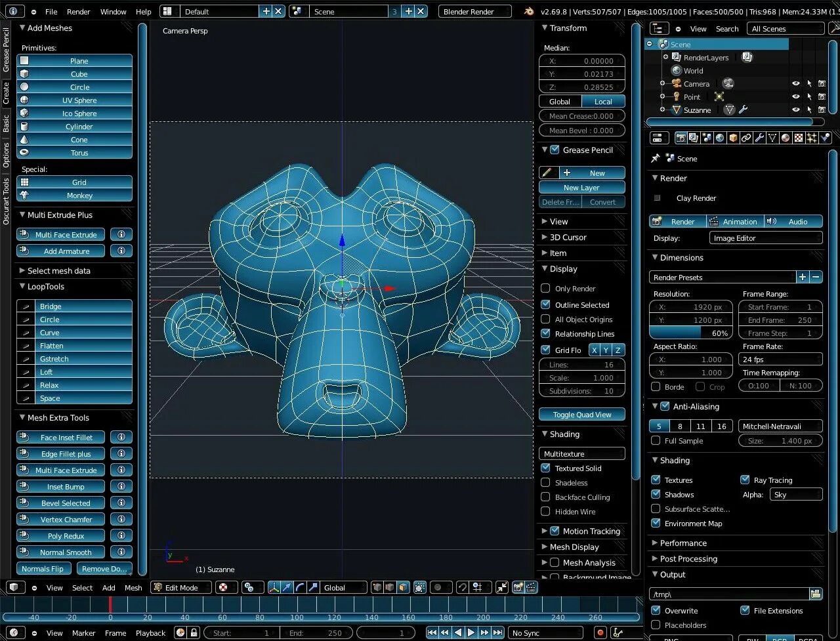Image resolution: width=840 pixels, height=641 pixels.
Task: Click the file browser icon next to /tmp\ path
Action: pyautogui.click(x=816, y=594)
